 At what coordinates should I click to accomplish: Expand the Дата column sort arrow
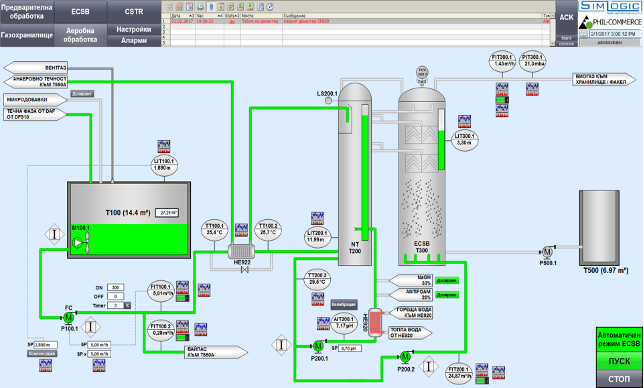click(191, 16)
